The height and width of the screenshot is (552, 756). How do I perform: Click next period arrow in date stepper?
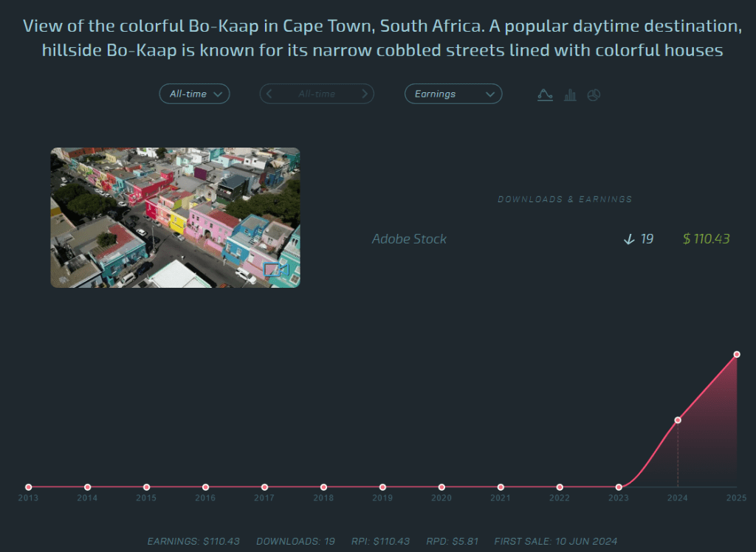pyautogui.click(x=365, y=94)
